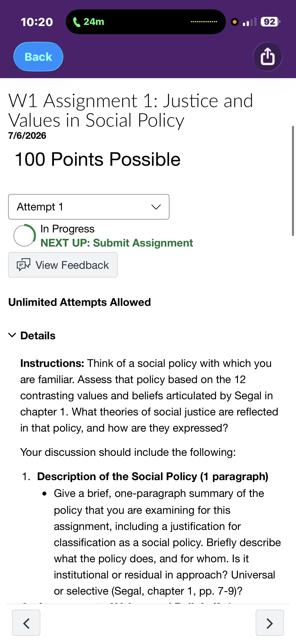Open the Attempt 1 dropdown
Screen dimensions: 296x644
89,207
